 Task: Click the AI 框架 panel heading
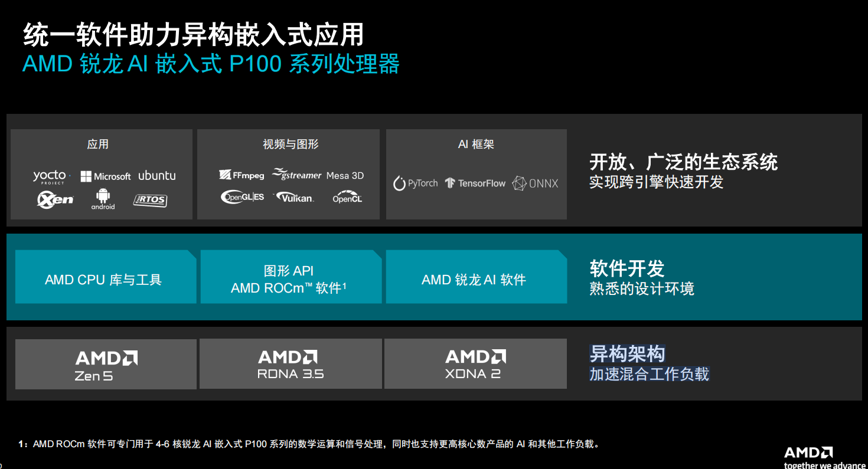[x=476, y=145]
